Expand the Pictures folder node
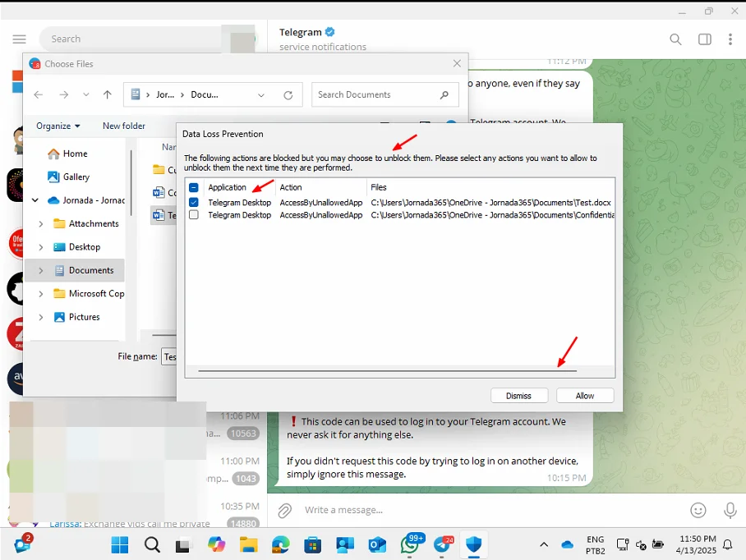The image size is (746, 560). (x=41, y=317)
